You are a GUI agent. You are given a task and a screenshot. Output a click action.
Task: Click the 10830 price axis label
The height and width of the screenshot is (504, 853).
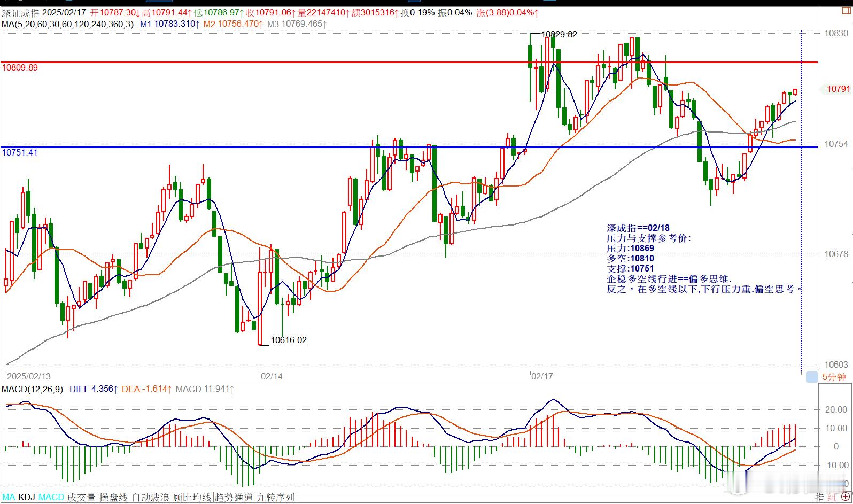tap(836, 33)
